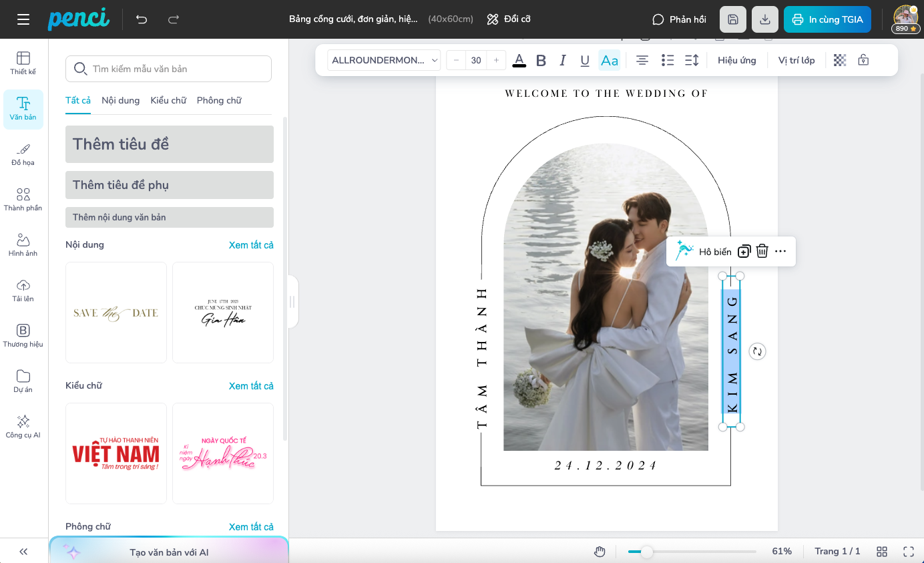This screenshot has width=924, height=563.
Task: Click the text template search field
Action: [x=169, y=69]
